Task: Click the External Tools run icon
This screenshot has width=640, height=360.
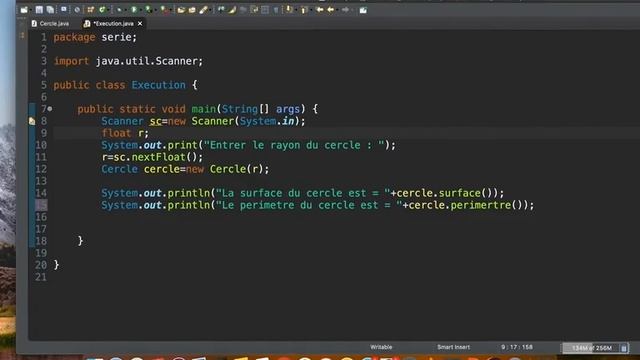Action: coord(163,10)
